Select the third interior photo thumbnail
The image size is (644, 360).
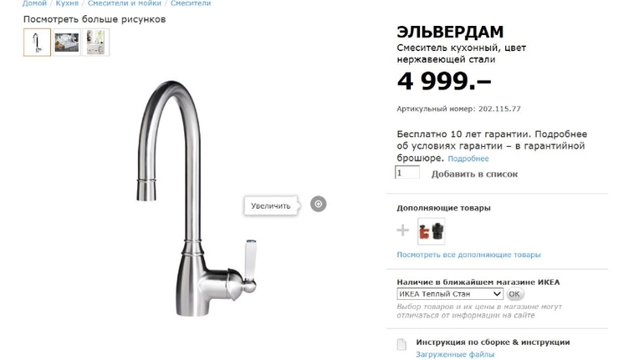point(95,43)
